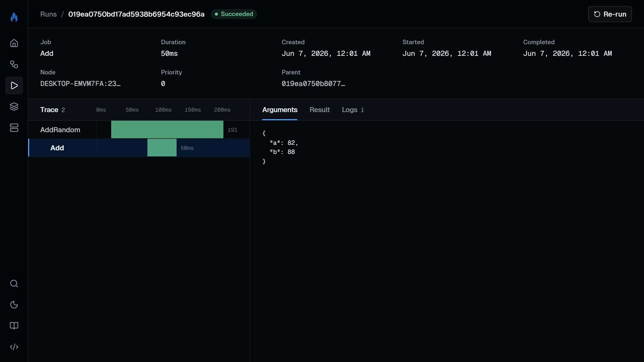This screenshot has height=362, width=644.
Task: Click the Add 50ms green bar
Action: (162, 148)
